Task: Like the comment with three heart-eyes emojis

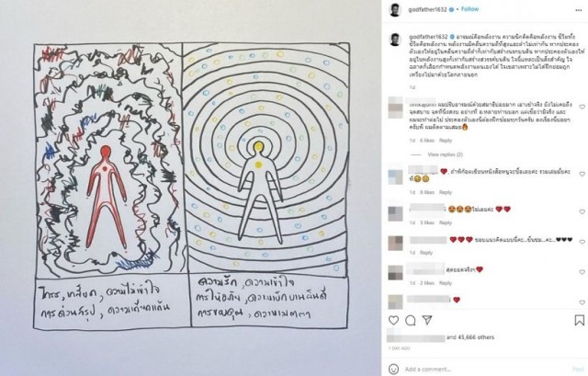Action: [x=582, y=211]
